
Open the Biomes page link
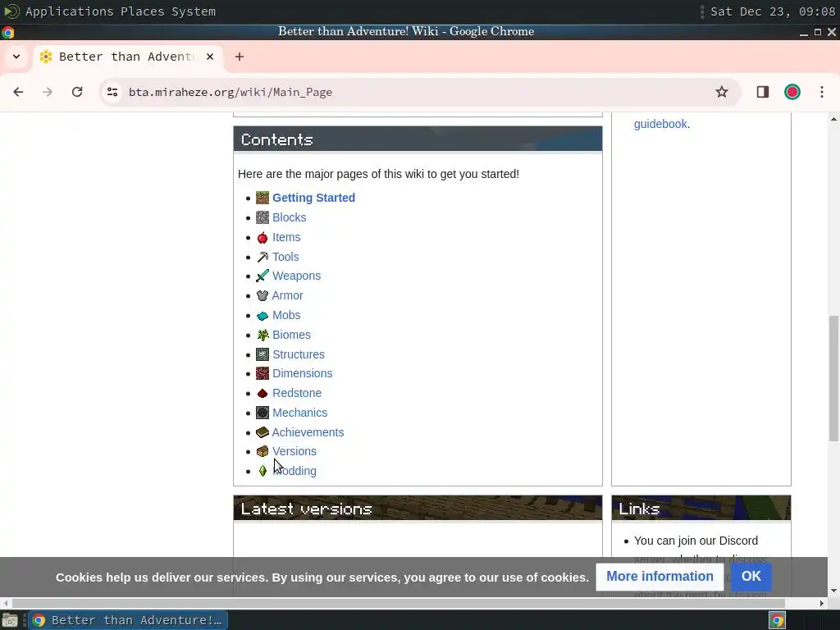tap(291, 335)
